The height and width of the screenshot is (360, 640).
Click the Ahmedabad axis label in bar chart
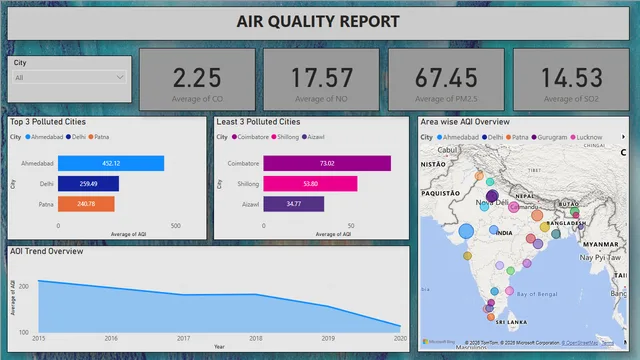point(37,163)
